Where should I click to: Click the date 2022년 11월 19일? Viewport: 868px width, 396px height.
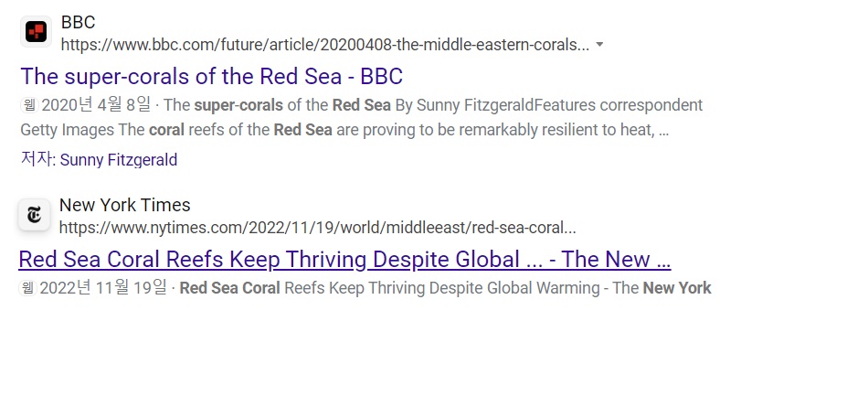click(x=103, y=288)
